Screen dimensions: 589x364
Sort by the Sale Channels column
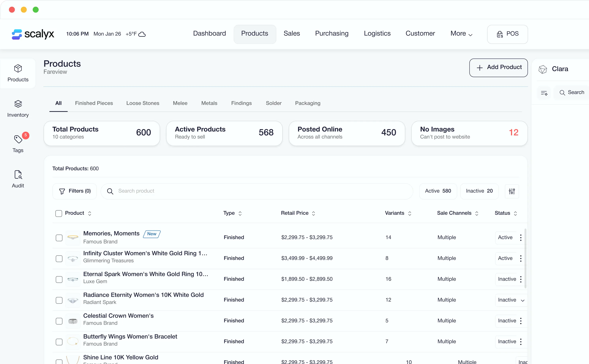pyautogui.click(x=477, y=213)
